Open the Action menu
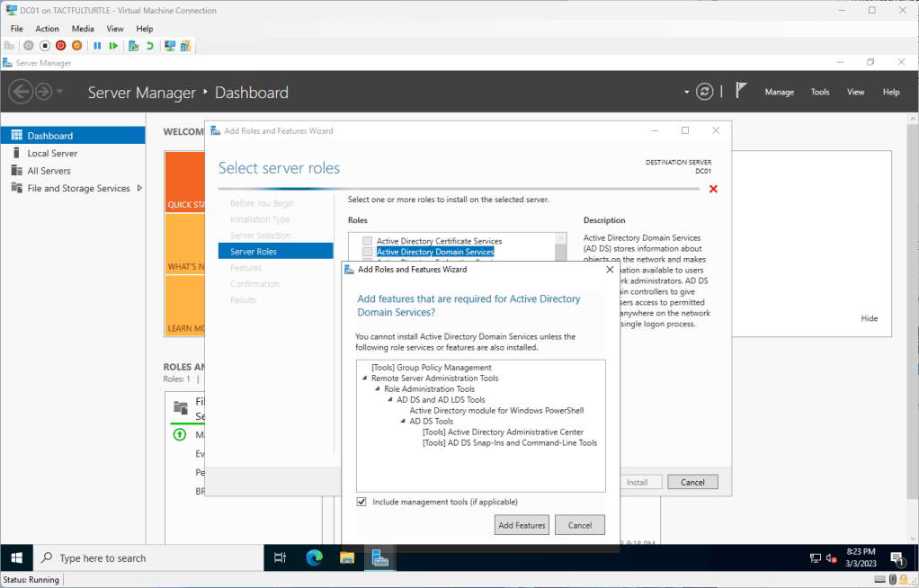Screen dimensions: 919x588 (47, 29)
